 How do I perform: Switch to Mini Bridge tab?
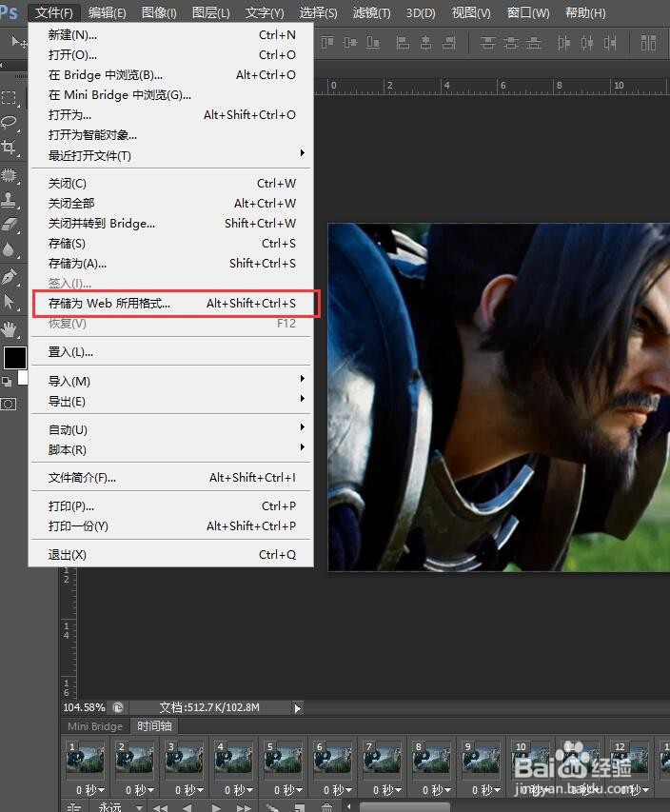95,726
